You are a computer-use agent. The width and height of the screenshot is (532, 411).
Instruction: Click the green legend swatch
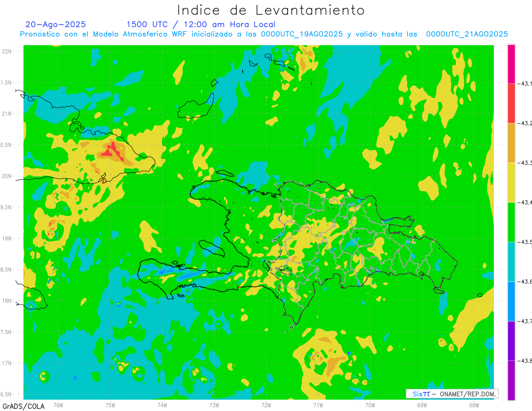[x=511, y=222]
